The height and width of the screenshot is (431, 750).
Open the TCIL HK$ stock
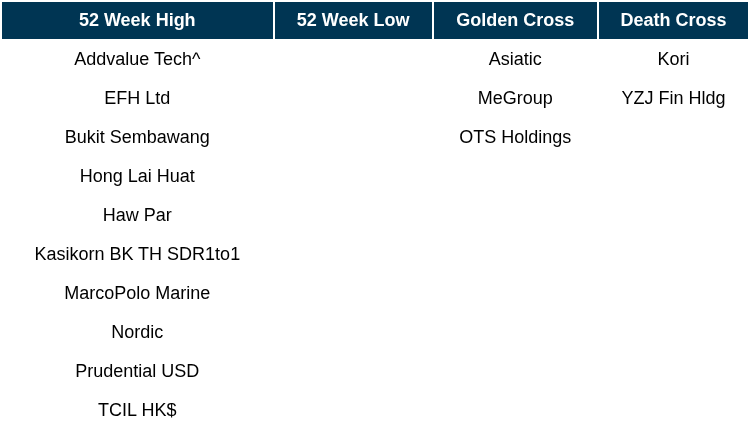(137, 410)
